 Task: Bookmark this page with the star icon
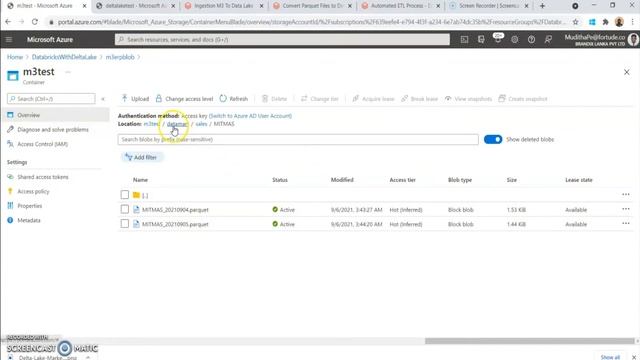pyautogui.click(x=576, y=22)
